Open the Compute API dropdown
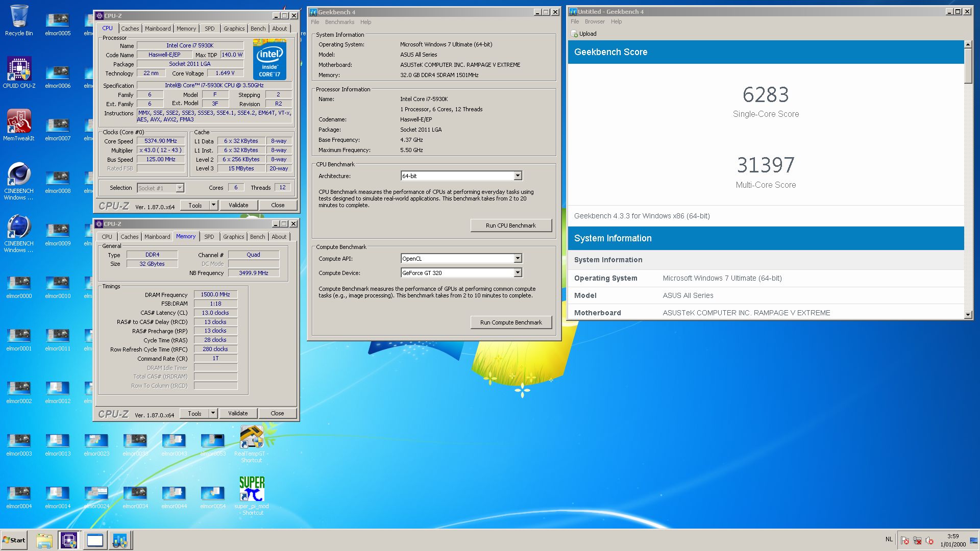Viewport: 980px width, 551px height. tap(518, 259)
